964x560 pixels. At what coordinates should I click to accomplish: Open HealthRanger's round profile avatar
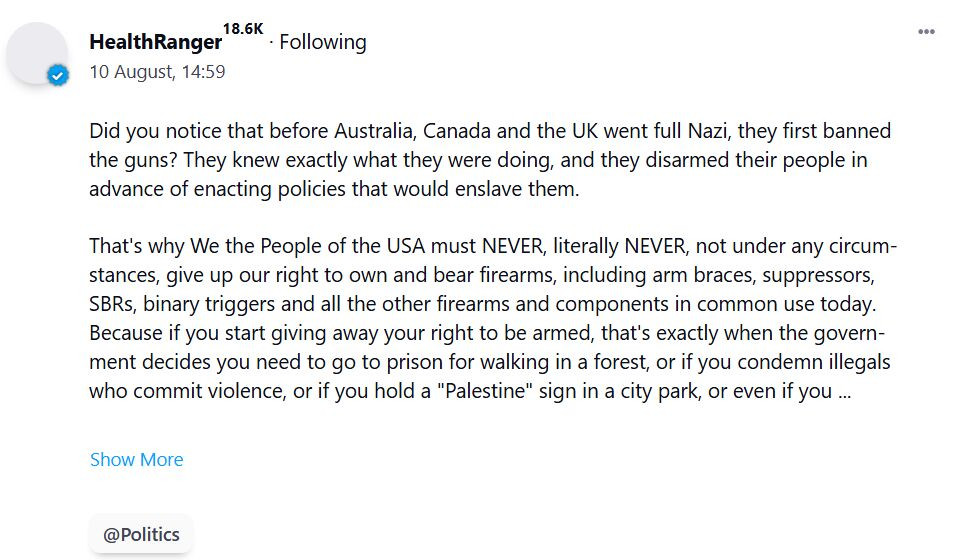click(x=37, y=53)
